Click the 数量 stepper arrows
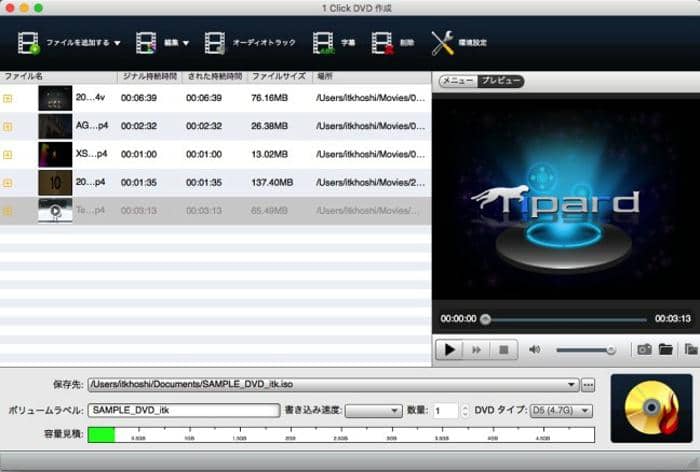 [465, 411]
